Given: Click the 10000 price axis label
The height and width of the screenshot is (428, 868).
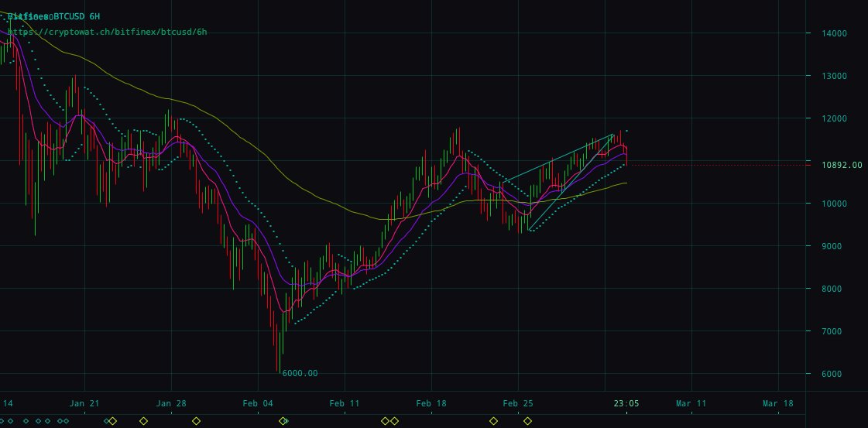Looking at the screenshot, I should coord(834,204).
